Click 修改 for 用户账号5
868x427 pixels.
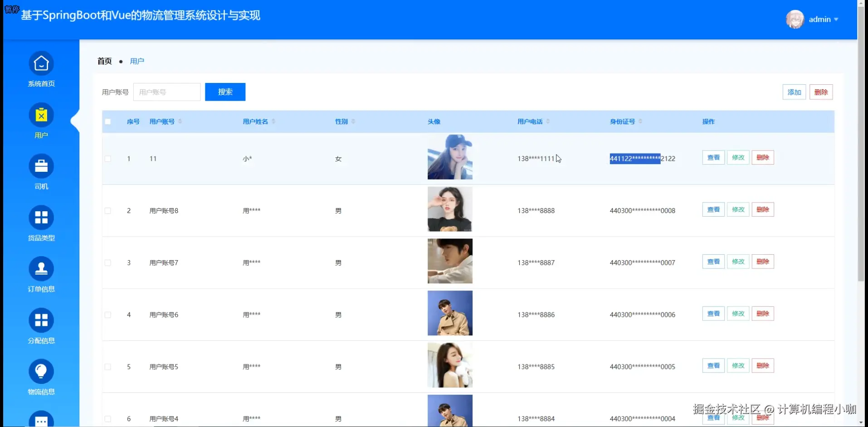(x=738, y=366)
